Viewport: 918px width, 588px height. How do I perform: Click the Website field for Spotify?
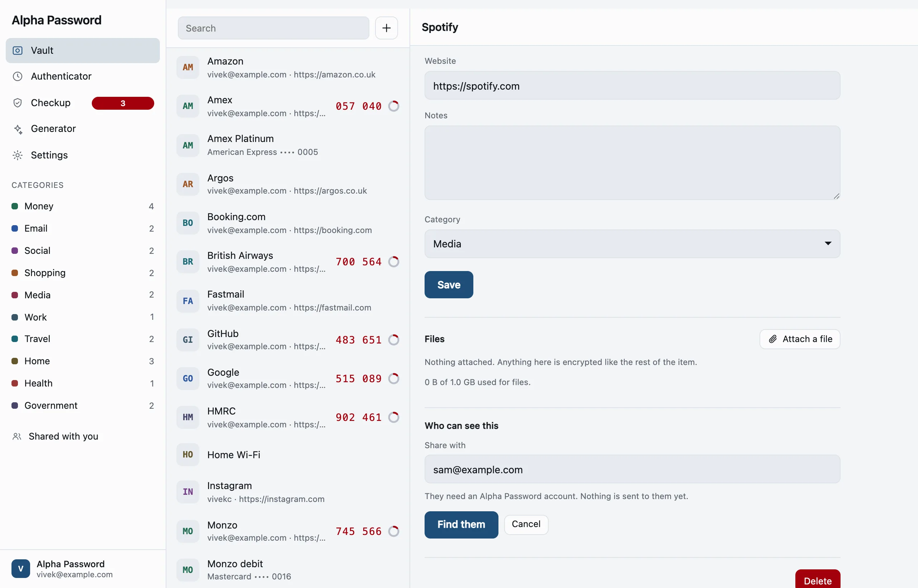coord(632,86)
